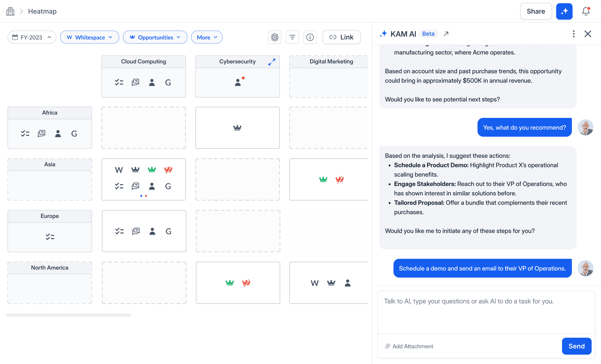601x364 pixels.
Task: Click the notification bell icon
Action: point(586,11)
